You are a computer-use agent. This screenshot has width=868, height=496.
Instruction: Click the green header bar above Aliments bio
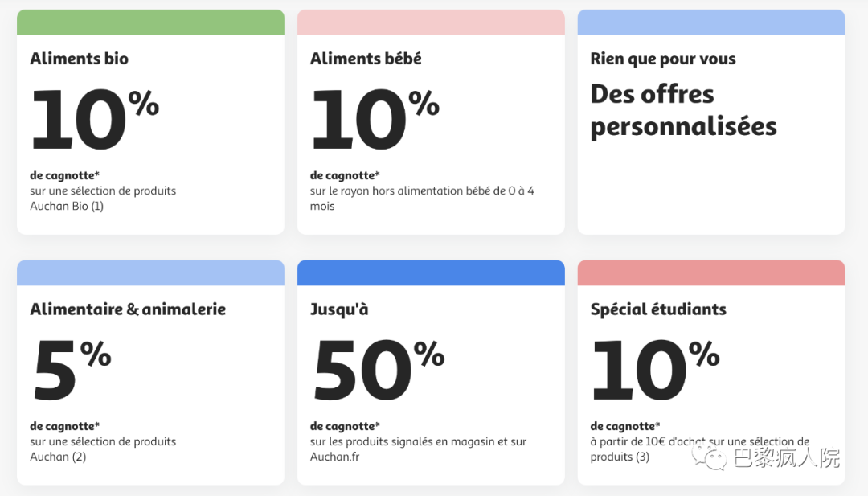(x=150, y=23)
